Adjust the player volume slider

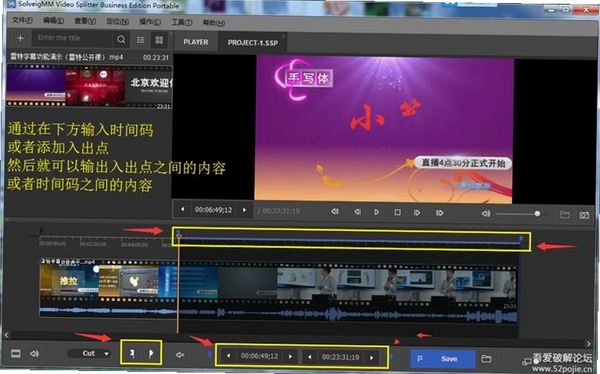(521, 214)
